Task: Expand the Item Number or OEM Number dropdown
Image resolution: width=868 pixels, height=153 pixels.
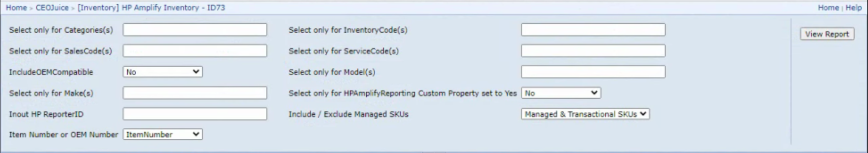Action: pyautogui.click(x=162, y=134)
